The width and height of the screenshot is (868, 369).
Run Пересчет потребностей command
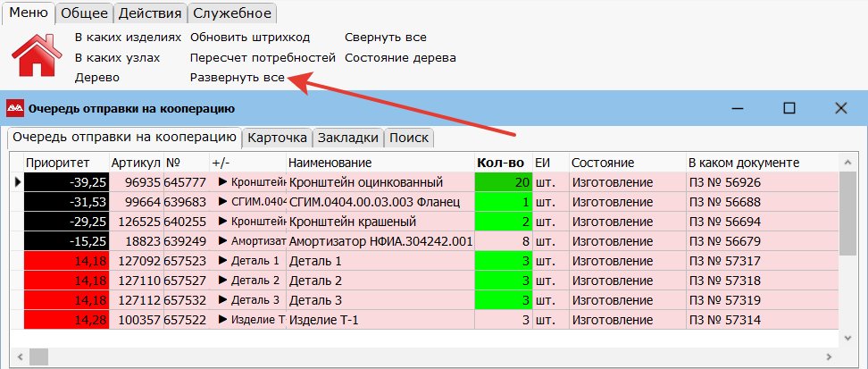click(x=263, y=57)
